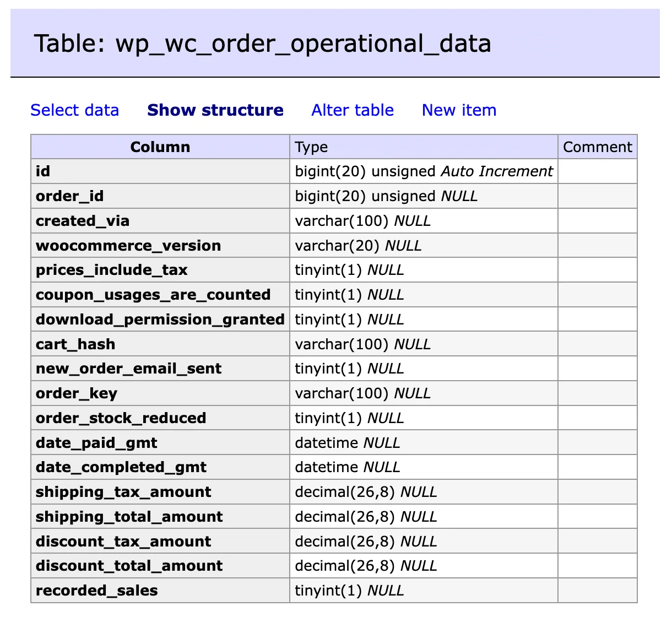The width and height of the screenshot is (672, 617).
Task: Click the cart_hash column name
Action: [x=75, y=344]
